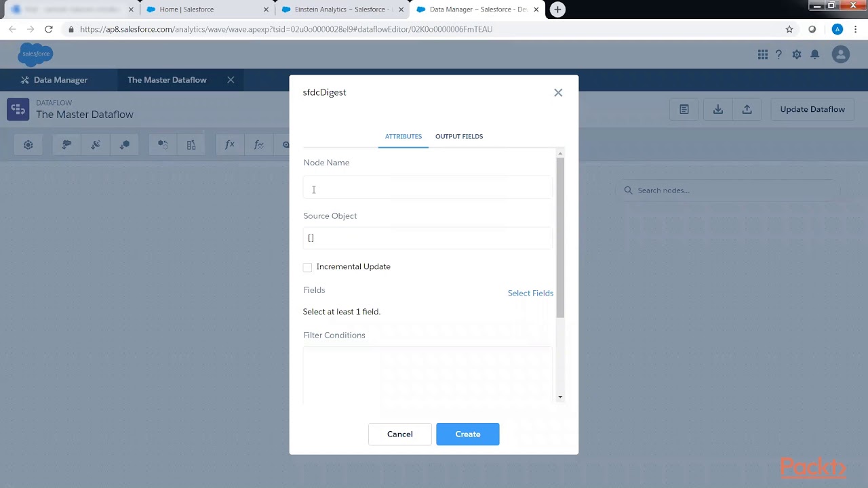Select the augment node tool
This screenshot has height=488, width=868.
[191, 144]
